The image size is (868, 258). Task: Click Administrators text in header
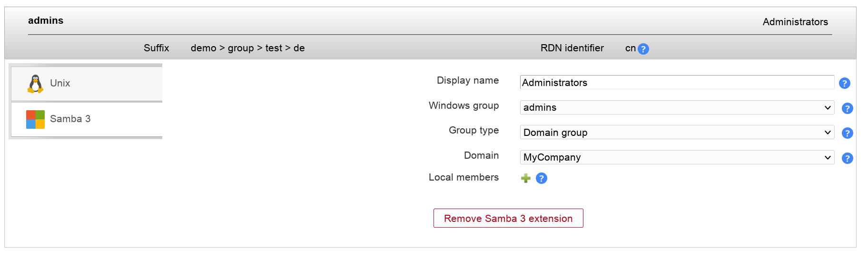(795, 22)
